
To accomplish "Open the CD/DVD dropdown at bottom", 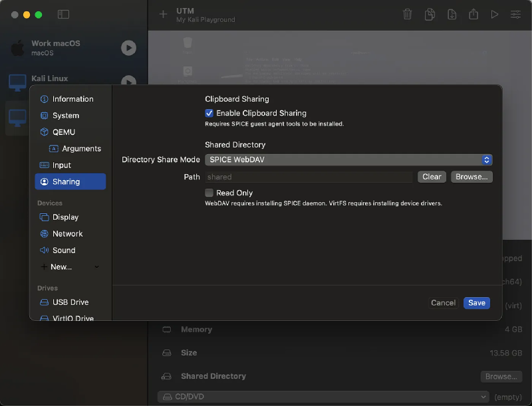I will [324, 397].
